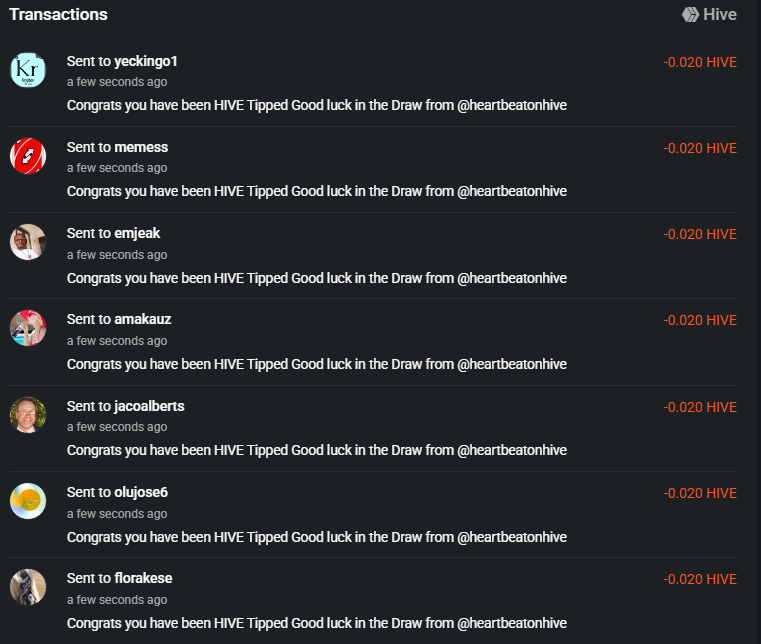
Task: Click the -0.020 HIVE amount for florakese
Action: pyautogui.click(x=700, y=579)
